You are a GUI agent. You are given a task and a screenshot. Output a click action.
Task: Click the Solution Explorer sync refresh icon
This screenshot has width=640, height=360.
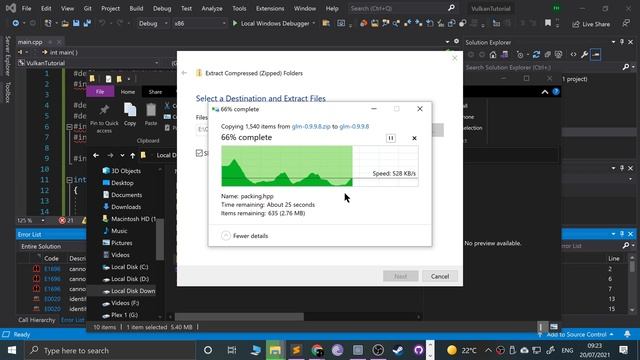tap(536, 55)
